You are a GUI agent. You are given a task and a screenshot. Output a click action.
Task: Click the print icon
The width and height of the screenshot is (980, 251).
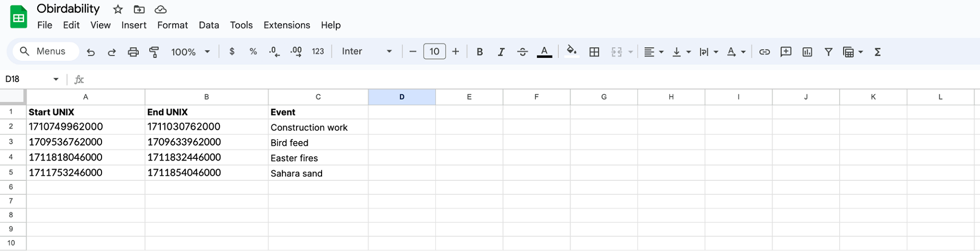click(x=133, y=52)
